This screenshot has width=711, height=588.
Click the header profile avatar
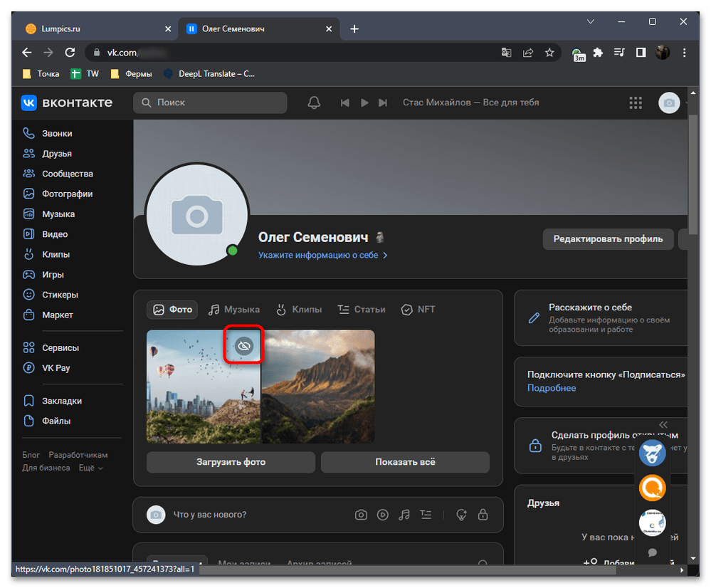[669, 103]
